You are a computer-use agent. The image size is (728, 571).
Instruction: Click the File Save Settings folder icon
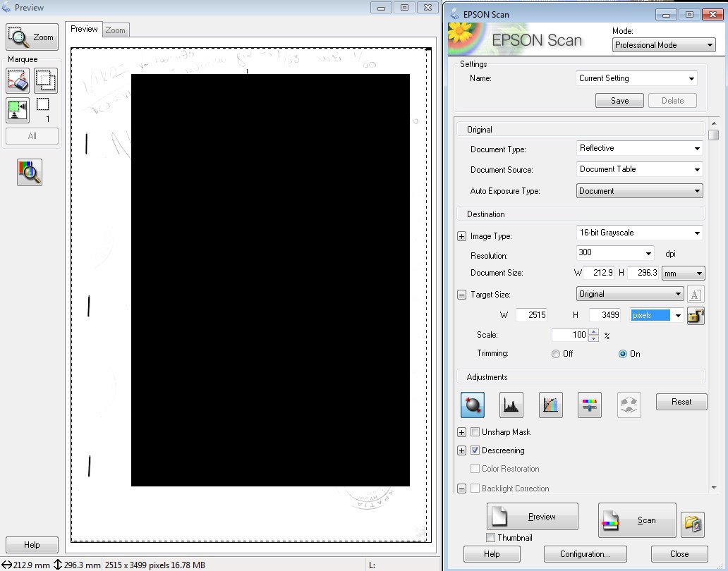coord(692,524)
